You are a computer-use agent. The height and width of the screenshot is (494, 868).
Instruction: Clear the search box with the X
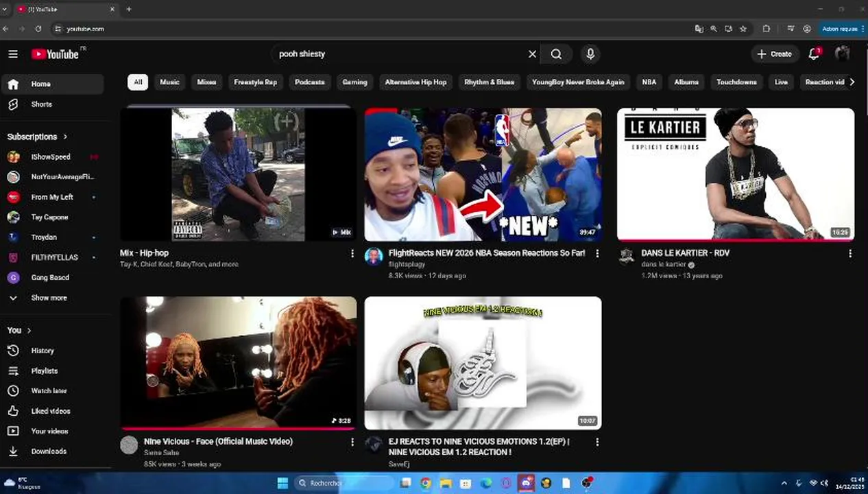tap(532, 54)
